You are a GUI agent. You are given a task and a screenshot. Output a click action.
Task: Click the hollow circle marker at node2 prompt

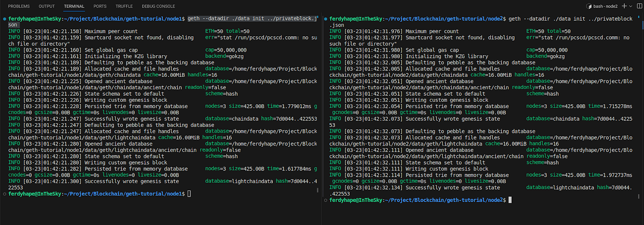tap(325, 201)
